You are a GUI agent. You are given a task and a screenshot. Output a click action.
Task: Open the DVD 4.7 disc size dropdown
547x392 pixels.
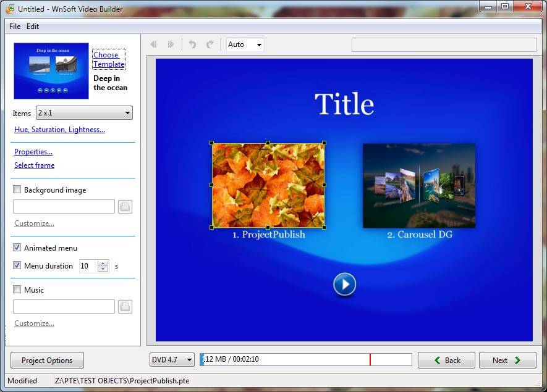coord(172,360)
